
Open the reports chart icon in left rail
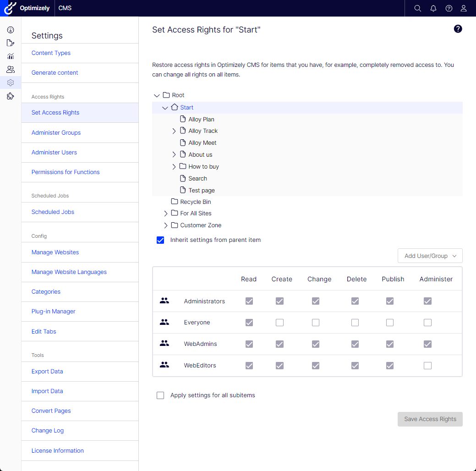click(11, 56)
